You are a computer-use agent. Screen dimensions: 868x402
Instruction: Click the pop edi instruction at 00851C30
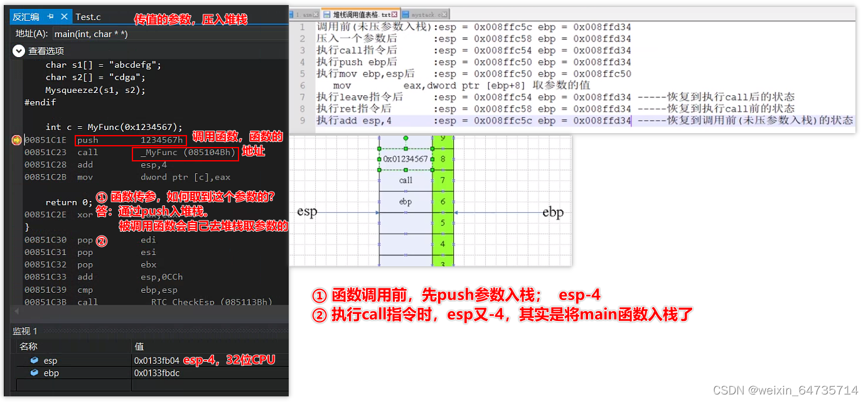pos(117,240)
